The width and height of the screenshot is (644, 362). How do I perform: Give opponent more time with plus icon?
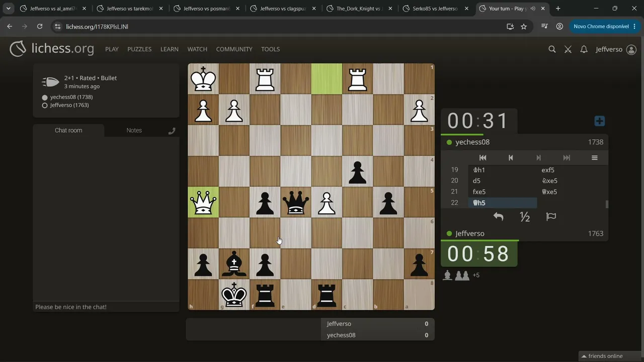[599, 121]
